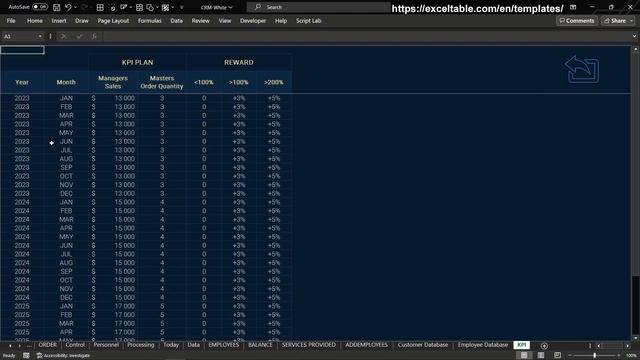
Task: Open the Help tab
Action: pos(281,21)
